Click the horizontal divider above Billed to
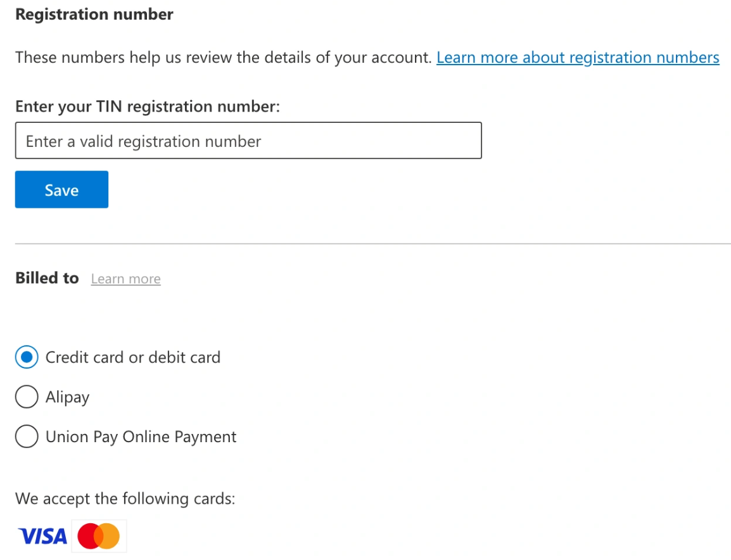Screen dimensions: 731x560 point(372,243)
